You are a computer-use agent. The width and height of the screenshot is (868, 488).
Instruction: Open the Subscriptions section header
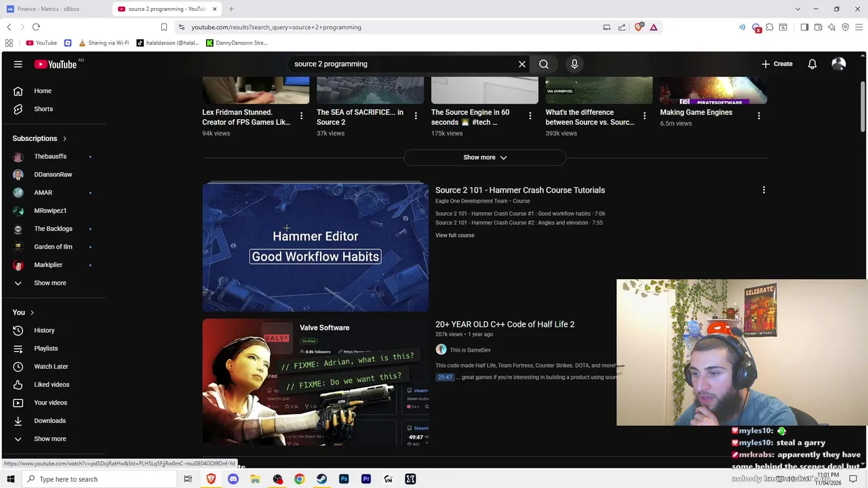point(39,138)
